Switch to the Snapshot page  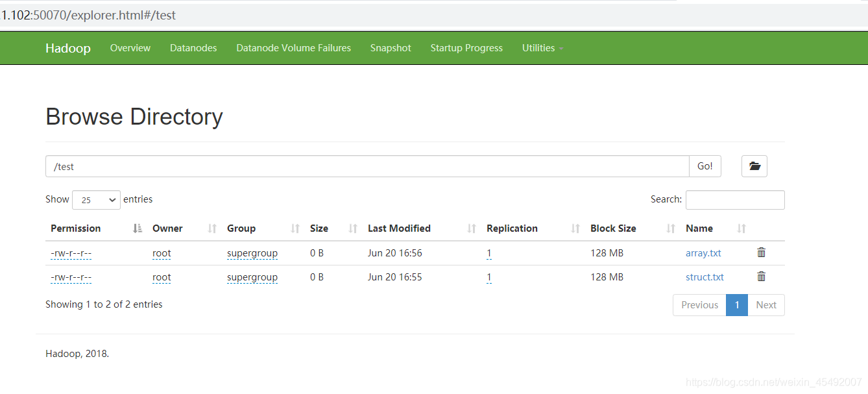click(x=391, y=48)
